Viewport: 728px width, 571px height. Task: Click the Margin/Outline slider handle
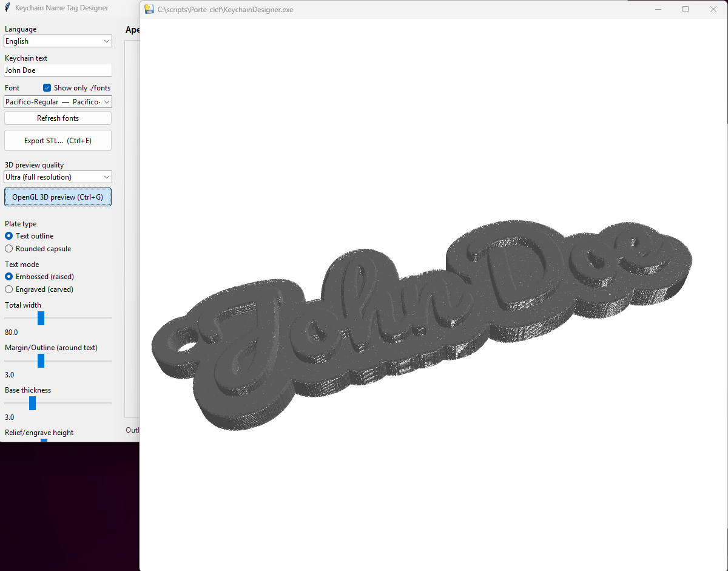tap(41, 360)
